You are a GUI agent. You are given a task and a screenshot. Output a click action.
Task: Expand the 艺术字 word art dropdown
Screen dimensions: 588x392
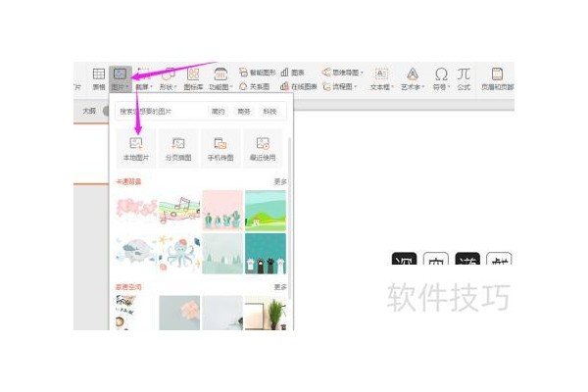[413, 87]
